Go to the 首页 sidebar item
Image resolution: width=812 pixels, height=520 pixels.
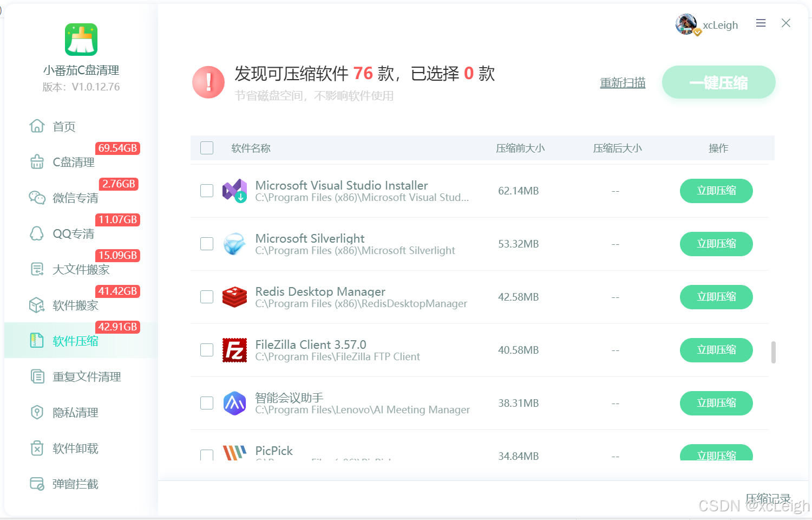[81, 126]
